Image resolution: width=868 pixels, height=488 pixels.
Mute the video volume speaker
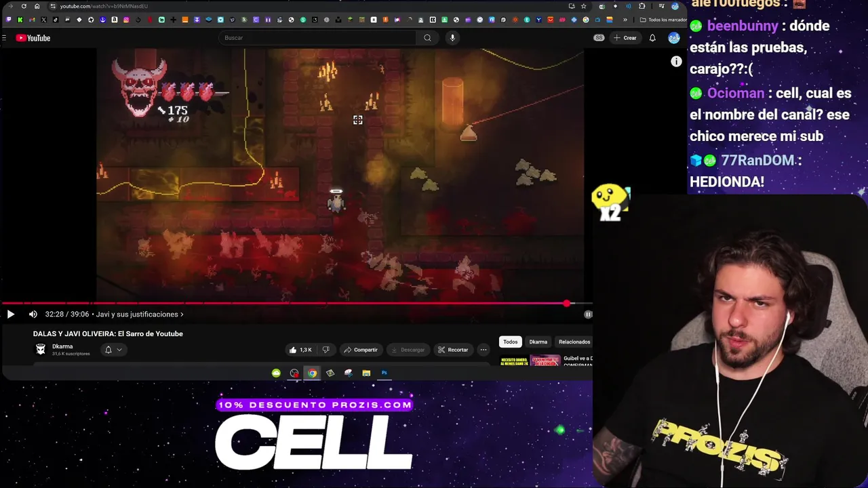tap(33, 314)
